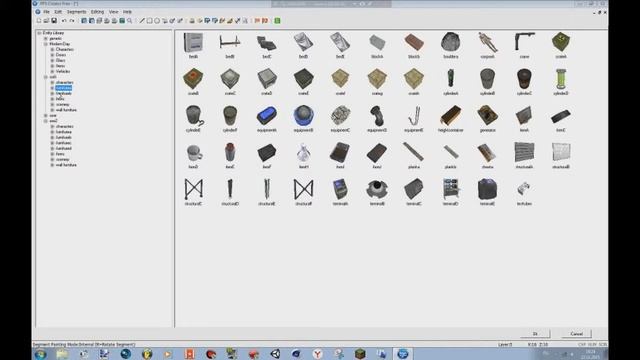Open Yandex browser from the taskbar
Image resolution: width=640 pixels, height=360 pixels.
(x=318, y=354)
